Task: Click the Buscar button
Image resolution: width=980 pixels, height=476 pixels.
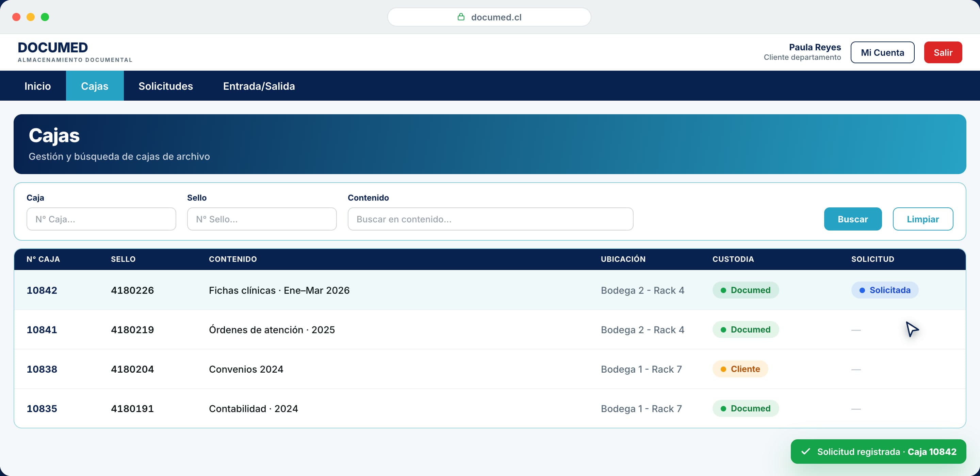Action: pyautogui.click(x=852, y=219)
